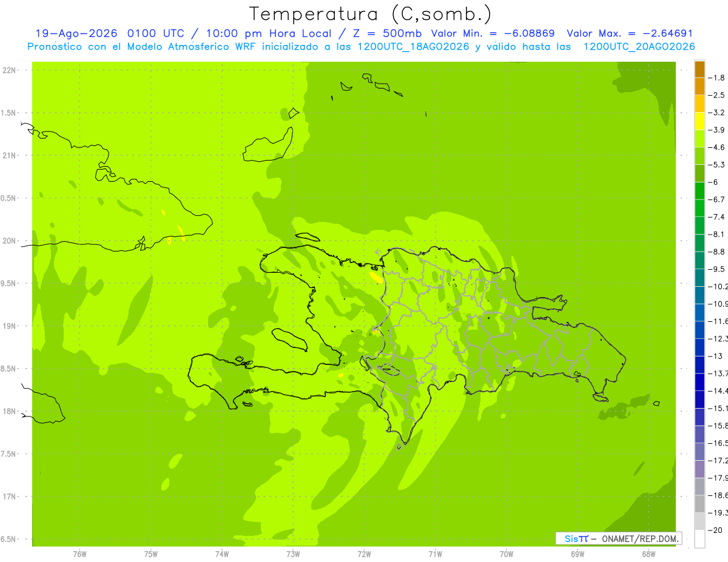Click the "-4.6" colorbar value
728x562 pixels.
717,147
